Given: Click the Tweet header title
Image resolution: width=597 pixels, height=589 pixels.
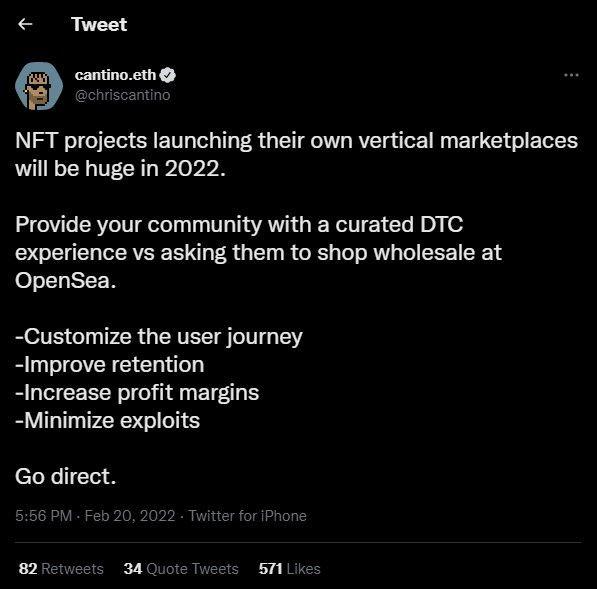Looking at the screenshot, I should [99, 24].
